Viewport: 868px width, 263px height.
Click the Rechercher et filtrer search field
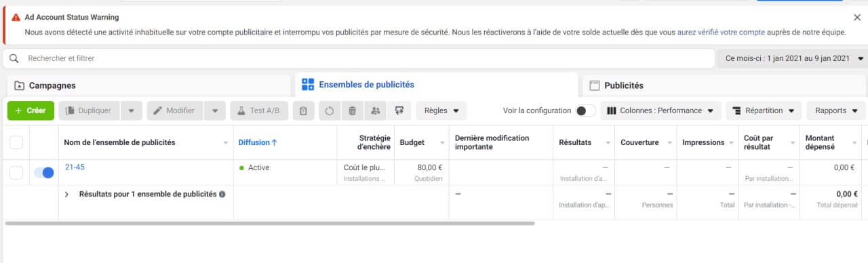[359, 58]
